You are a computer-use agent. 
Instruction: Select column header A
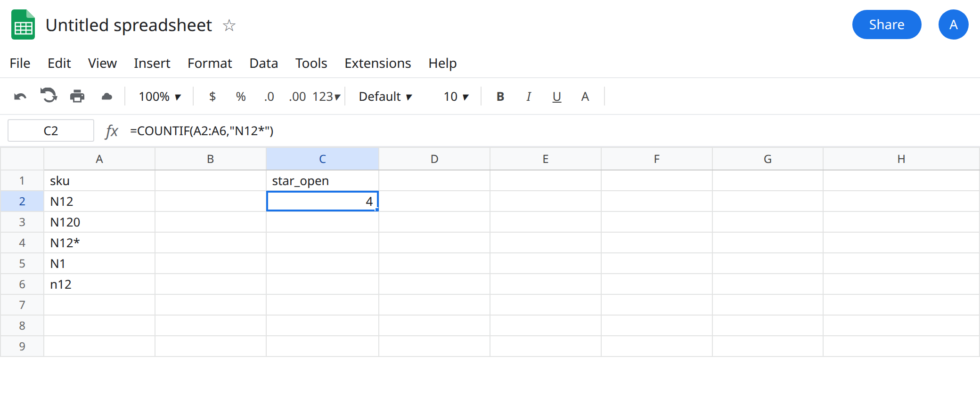(99, 159)
